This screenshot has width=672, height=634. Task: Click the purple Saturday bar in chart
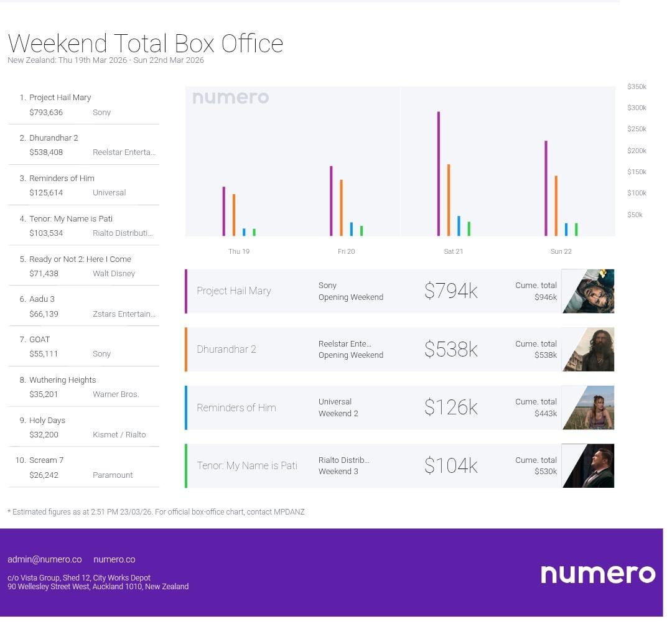tap(439, 174)
